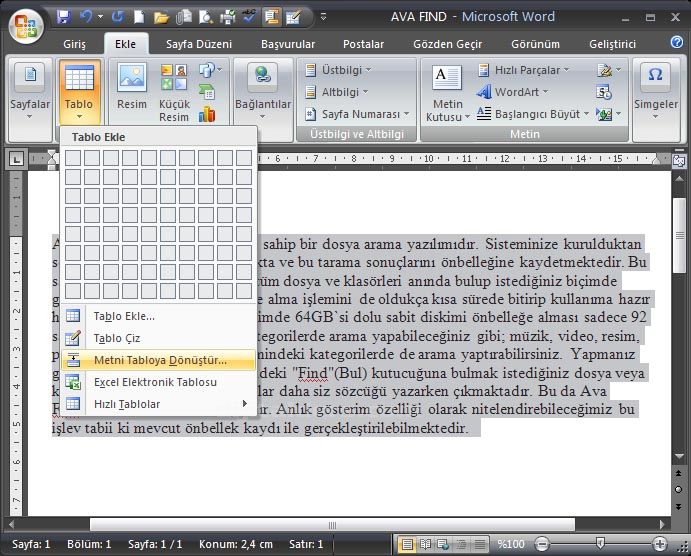Viewport: 691px width, 556px height.
Task: Click zoom in plus button
Action: (x=660, y=545)
